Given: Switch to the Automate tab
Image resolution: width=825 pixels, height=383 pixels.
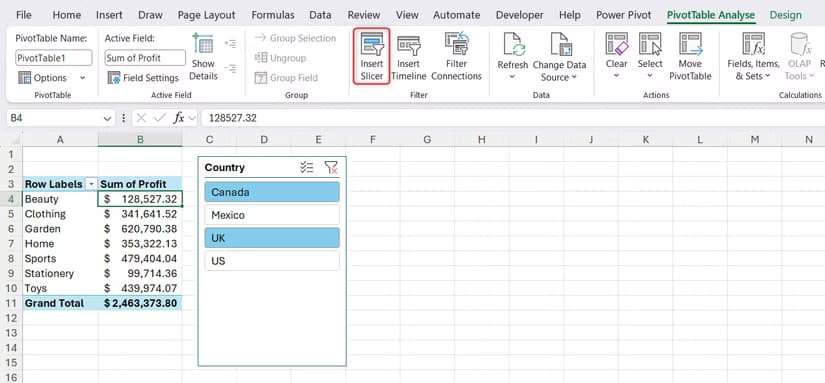Looking at the screenshot, I should click(456, 15).
